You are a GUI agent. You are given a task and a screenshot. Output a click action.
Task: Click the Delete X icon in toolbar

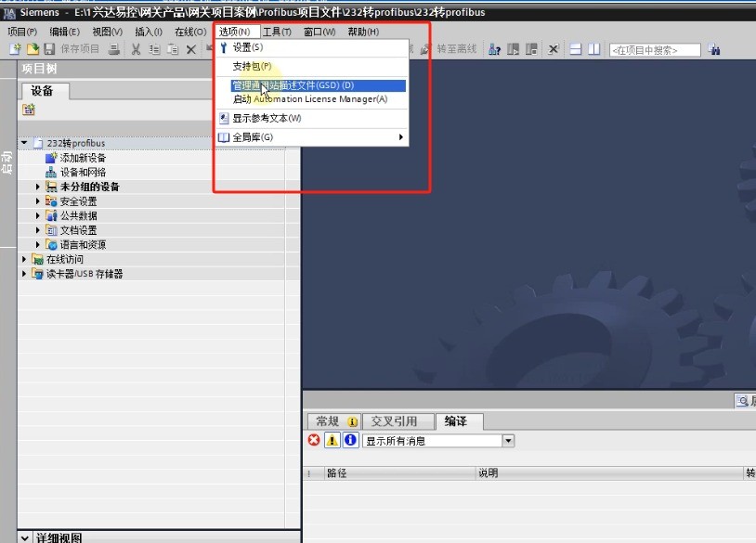[191, 48]
